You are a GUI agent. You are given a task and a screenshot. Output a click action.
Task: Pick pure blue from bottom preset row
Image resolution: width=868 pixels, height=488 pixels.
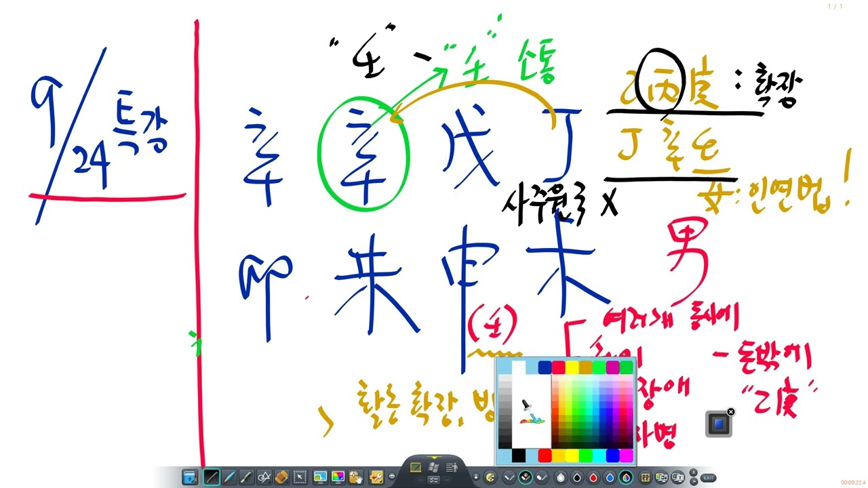pyautogui.click(x=613, y=455)
